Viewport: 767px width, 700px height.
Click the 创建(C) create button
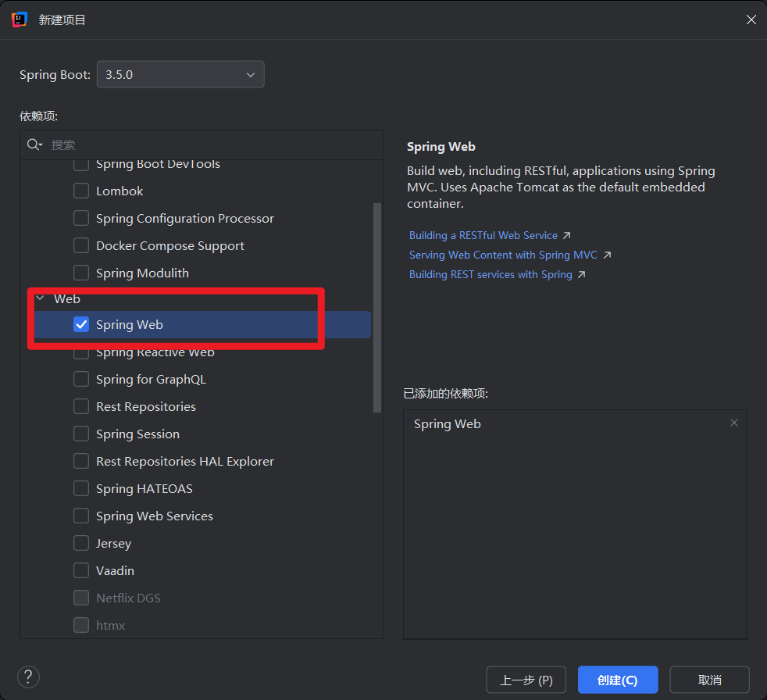coord(617,680)
